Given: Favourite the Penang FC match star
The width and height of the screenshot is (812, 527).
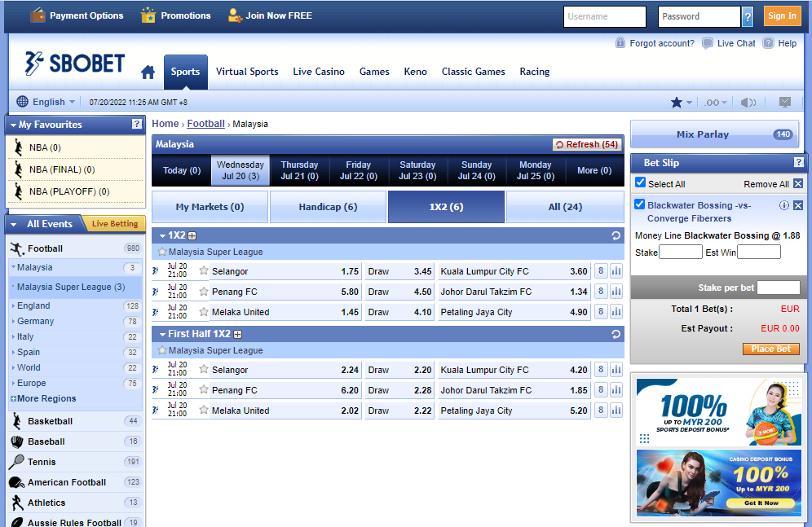Looking at the screenshot, I should [204, 291].
